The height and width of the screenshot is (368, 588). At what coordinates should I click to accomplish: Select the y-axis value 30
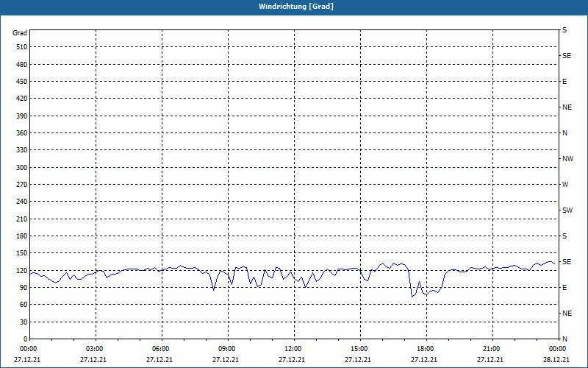tap(24, 322)
